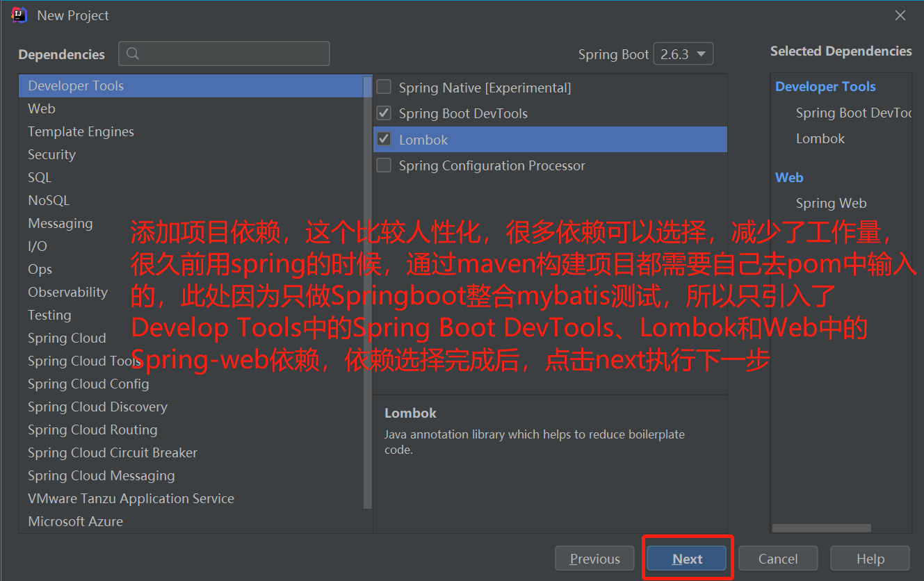Click the search magnifier icon
This screenshot has width=924, height=581.
pos(133,54)
